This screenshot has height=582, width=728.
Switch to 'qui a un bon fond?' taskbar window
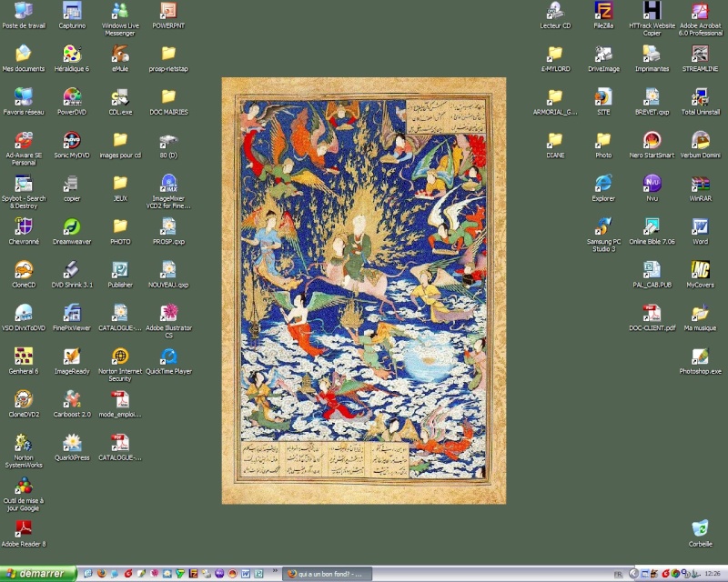328,574
